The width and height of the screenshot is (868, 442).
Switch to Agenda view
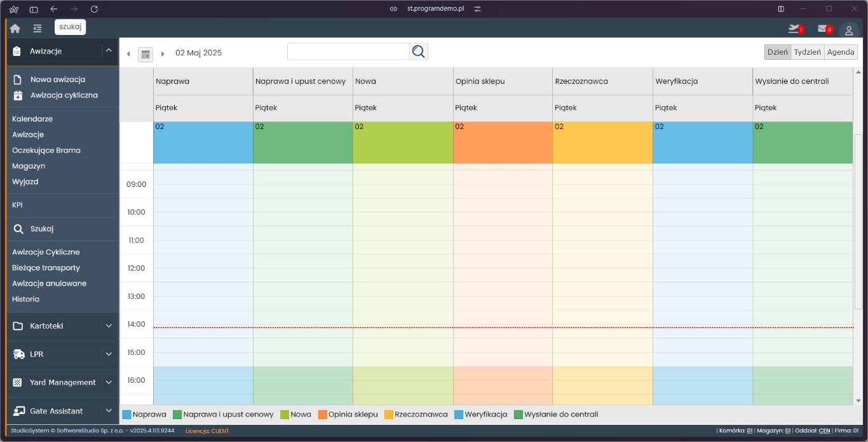click(x=841, y=52)
